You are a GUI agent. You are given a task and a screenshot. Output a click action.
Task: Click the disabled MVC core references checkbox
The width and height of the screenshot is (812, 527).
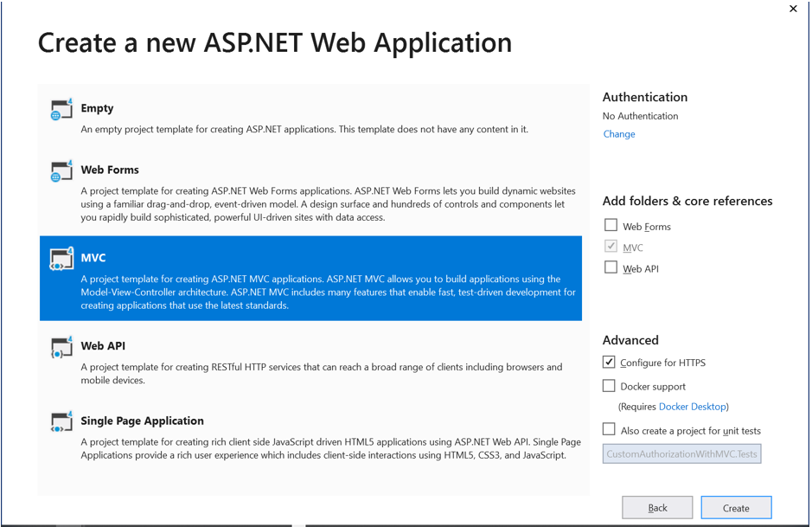pyautogui.click(x=611, y=246)
